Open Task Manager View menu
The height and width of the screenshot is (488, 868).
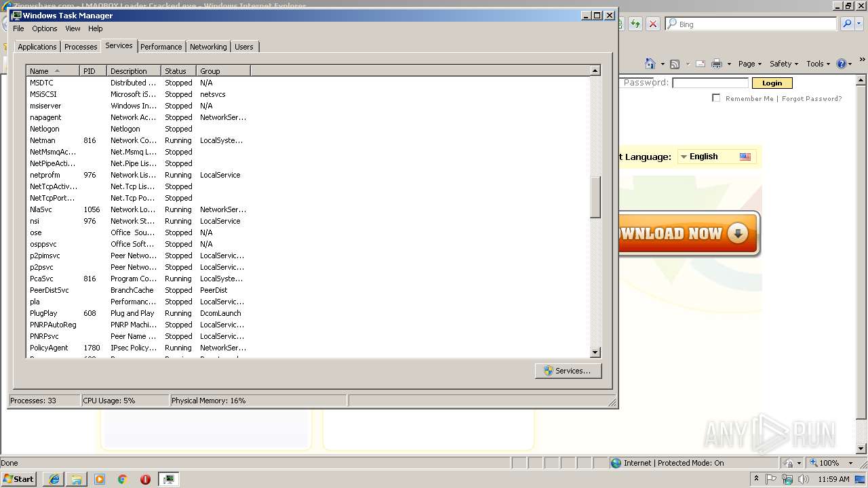[x=73, y=28]
